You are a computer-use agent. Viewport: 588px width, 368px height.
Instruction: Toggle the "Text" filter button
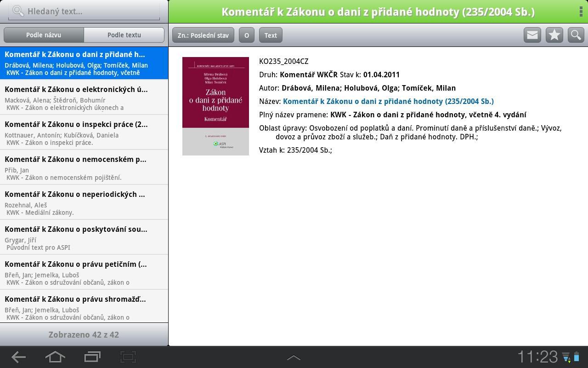pyautogui.click(x=271, y=35)
